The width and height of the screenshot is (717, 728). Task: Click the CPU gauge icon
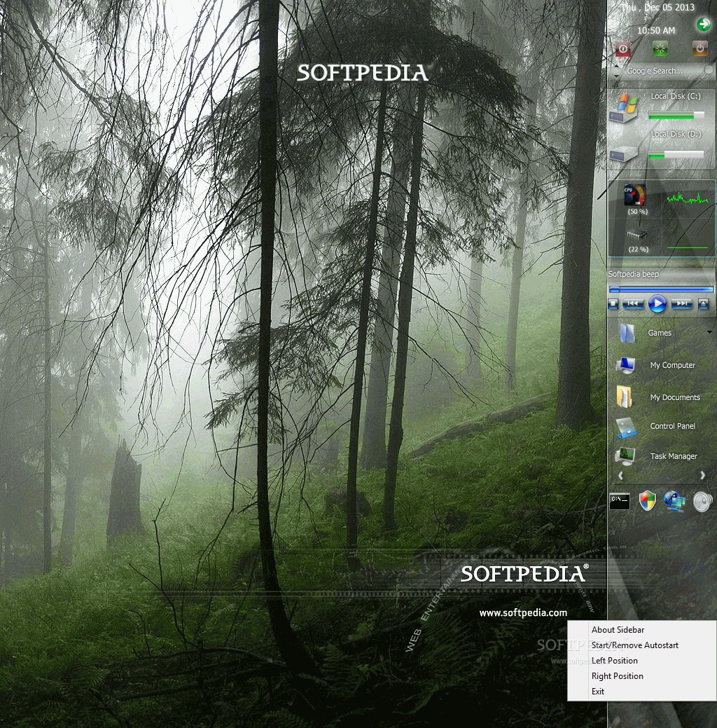(634, 195)
